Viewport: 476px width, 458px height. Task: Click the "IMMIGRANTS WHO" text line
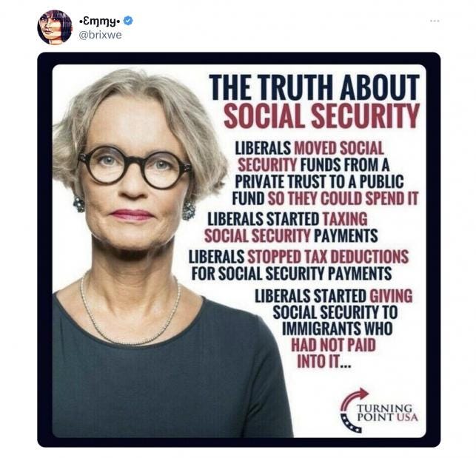pos(338,329)
